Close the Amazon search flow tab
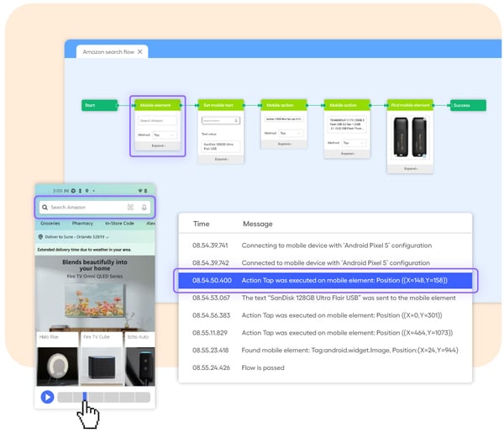The height and width of the screenshot is (433, 504). (139, 51)
